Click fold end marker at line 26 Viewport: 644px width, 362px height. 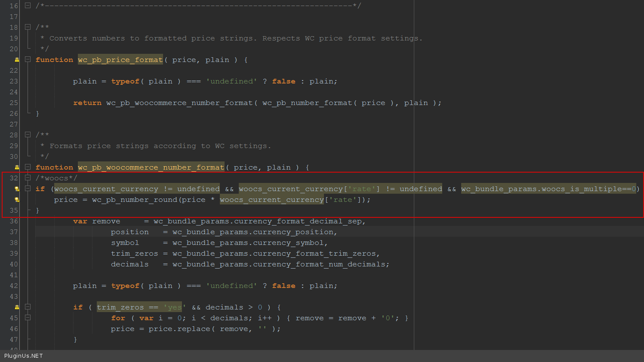point(28,113)
